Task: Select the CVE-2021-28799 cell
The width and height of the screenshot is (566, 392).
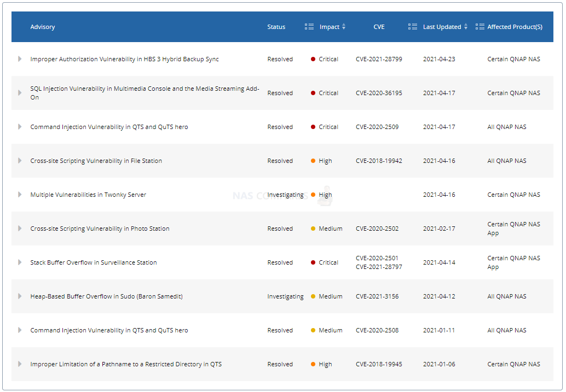Action: point(379,59)
